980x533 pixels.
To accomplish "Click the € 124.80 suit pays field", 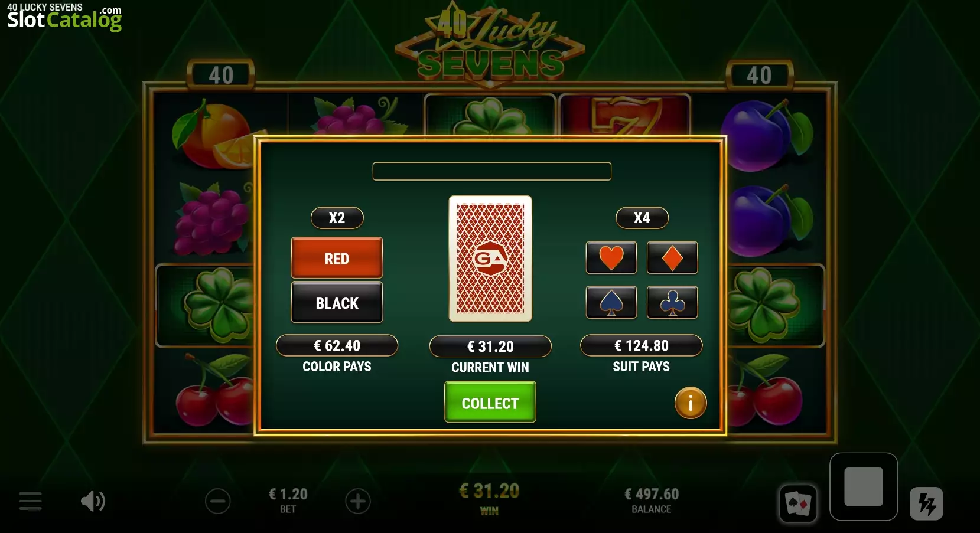I will 642,345.
